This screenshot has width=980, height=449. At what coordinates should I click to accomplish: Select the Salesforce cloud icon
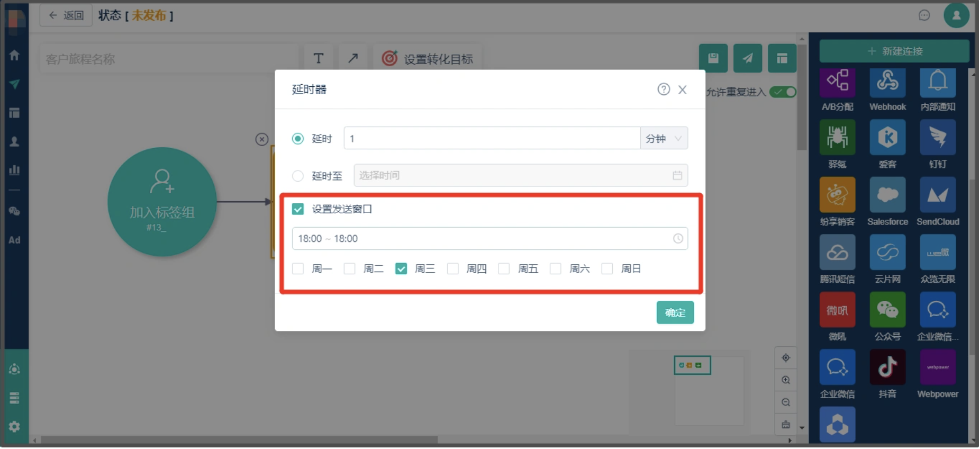(888, 195)
